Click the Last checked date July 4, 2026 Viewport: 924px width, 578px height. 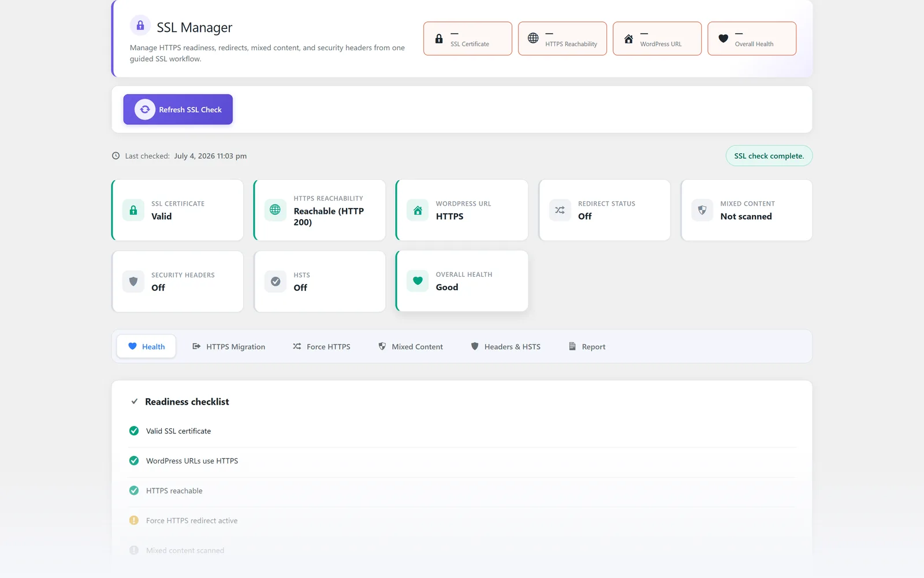(x=210, y=156)
